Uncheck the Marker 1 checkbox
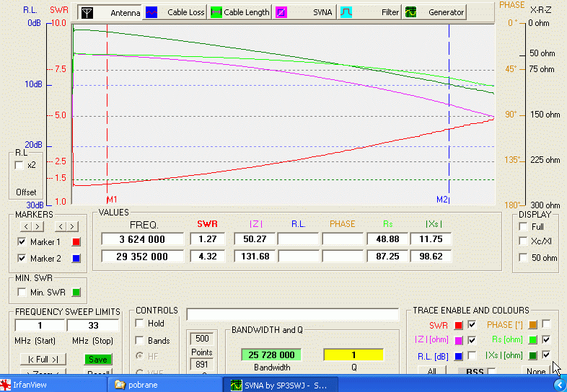 pos(22,242)
